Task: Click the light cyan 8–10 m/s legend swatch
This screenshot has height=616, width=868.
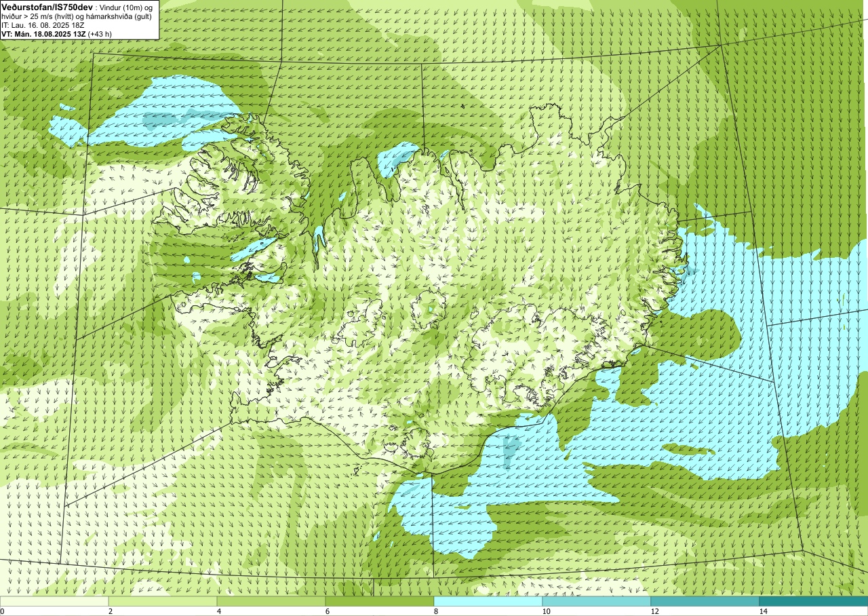Action: (x=488, y=601)
